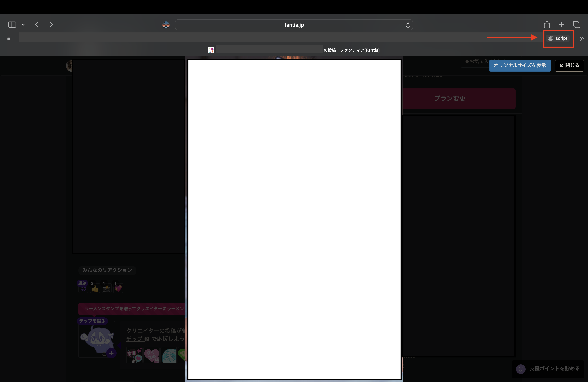
Task: Go back with the back arrow
Action: pyautogui.click(x=37, y=25)
